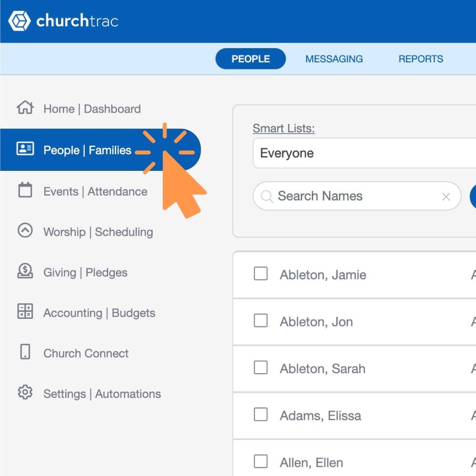Click the Church Connect phone icon
The width and height of the screenshot is (476, 476).
pos(25,352)
